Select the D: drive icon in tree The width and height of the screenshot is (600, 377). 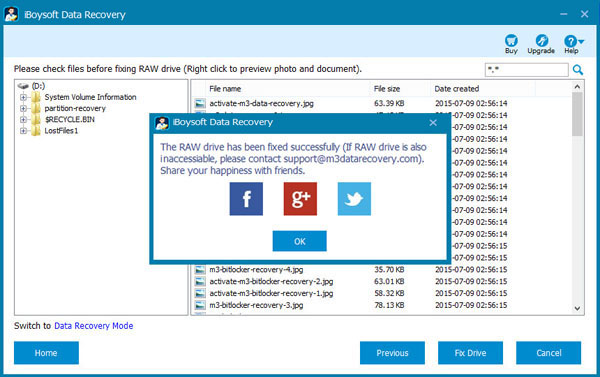(x=23, y=86)
